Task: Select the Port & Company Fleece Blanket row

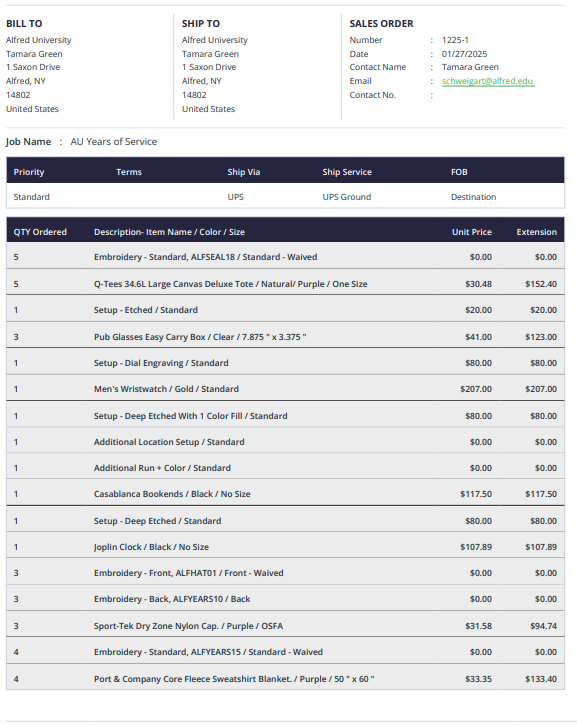Action: click(x=285, y=679)
